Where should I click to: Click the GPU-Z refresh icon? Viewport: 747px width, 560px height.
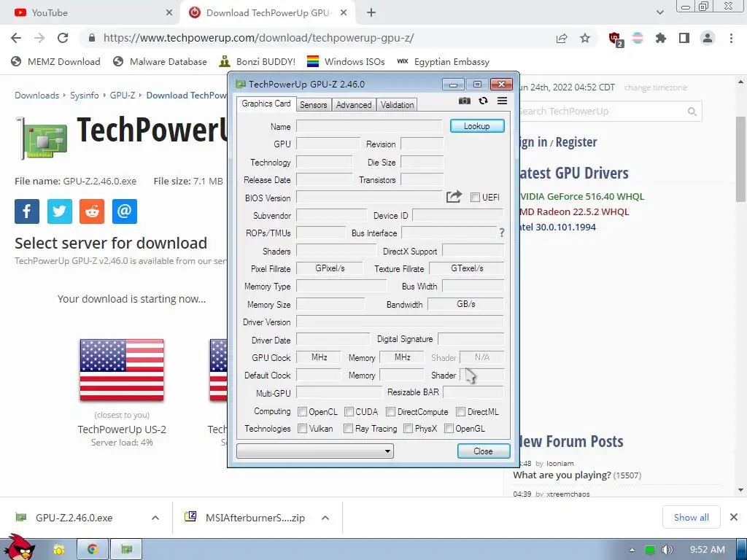coord(483,101)
